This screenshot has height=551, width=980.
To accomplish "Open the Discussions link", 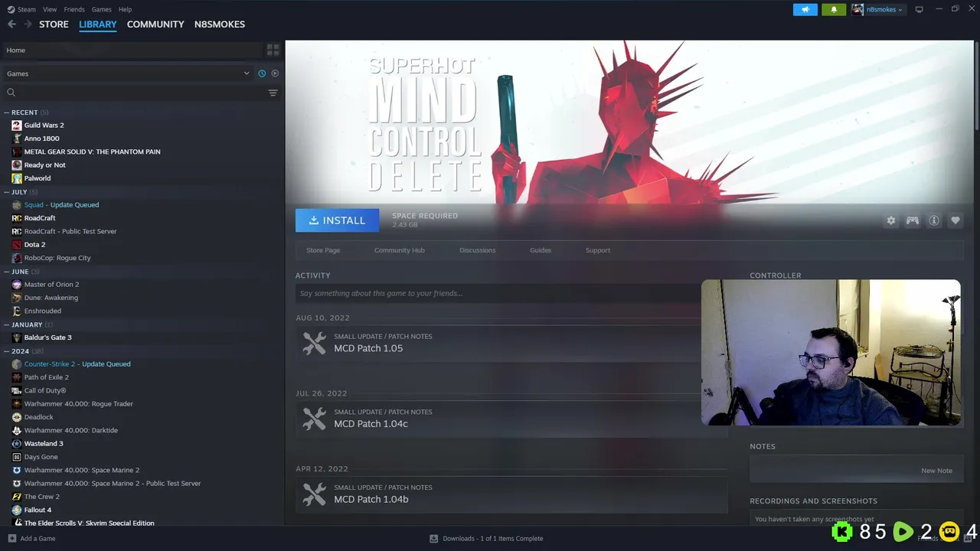I will [x=477, y=250].
